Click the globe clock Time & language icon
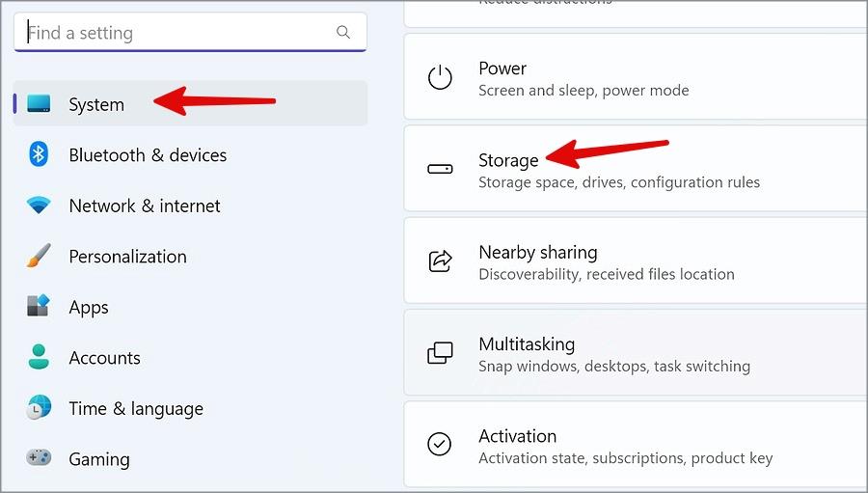 pyautogui.click(x=39, y=408)
